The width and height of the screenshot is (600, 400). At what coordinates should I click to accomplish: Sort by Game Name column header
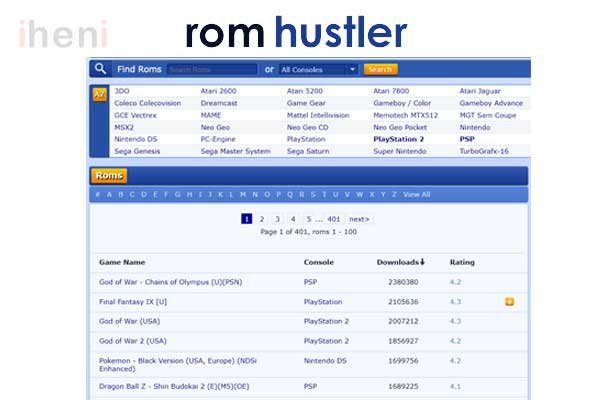pos(122,262)
